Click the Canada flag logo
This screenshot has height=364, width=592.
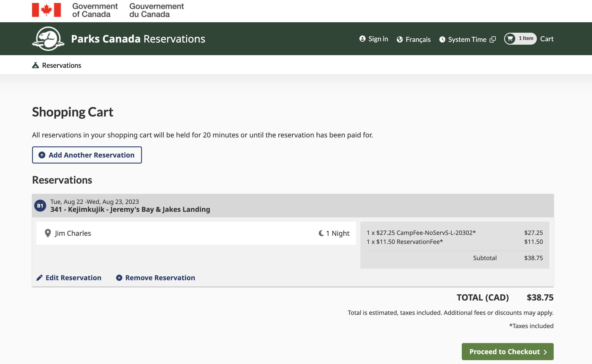[46, 10]
